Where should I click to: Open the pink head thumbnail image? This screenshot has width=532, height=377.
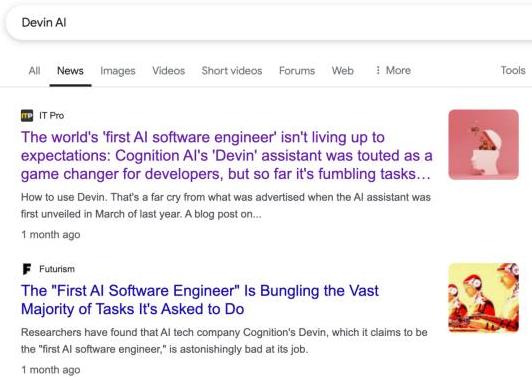pyautogui.click(x=483, y=145)
